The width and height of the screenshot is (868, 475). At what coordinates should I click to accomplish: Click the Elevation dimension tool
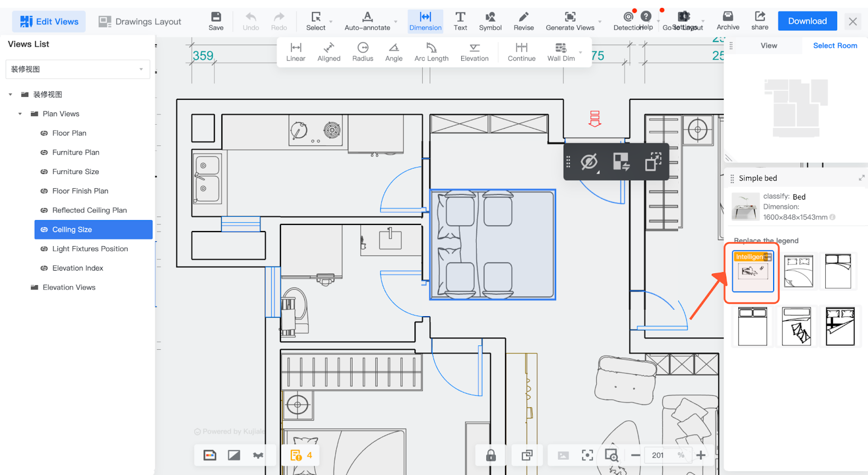474,52
